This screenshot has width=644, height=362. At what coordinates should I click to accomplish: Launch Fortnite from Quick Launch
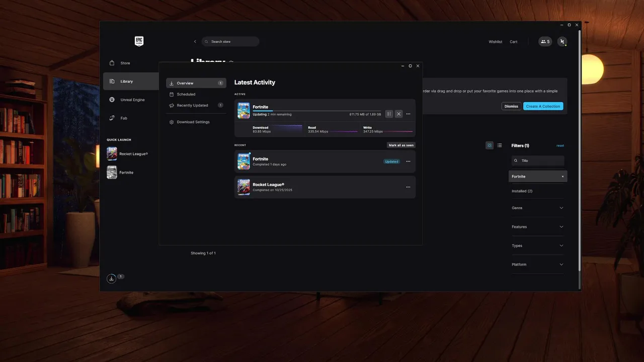121,172
